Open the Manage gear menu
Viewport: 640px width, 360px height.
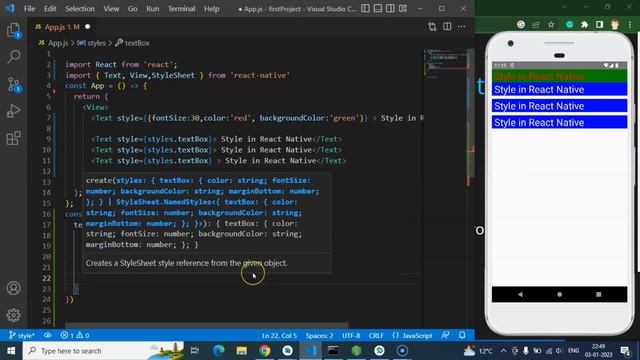[13, 315]
